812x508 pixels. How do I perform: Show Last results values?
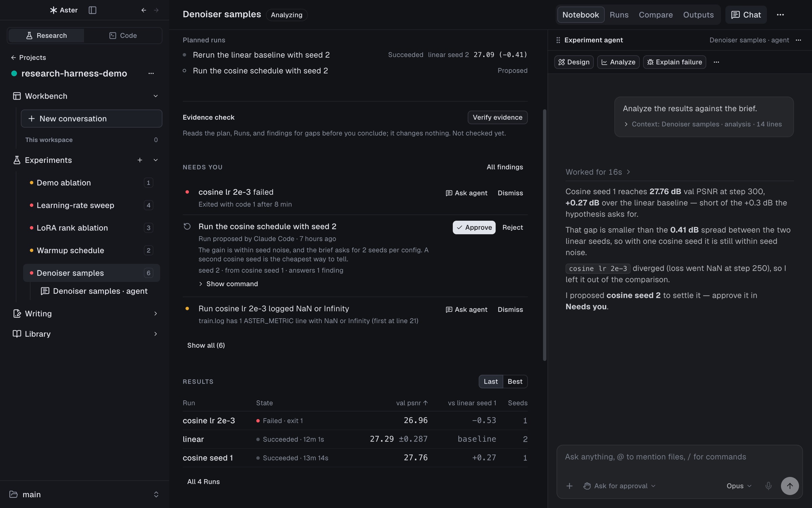coord(491,382)
